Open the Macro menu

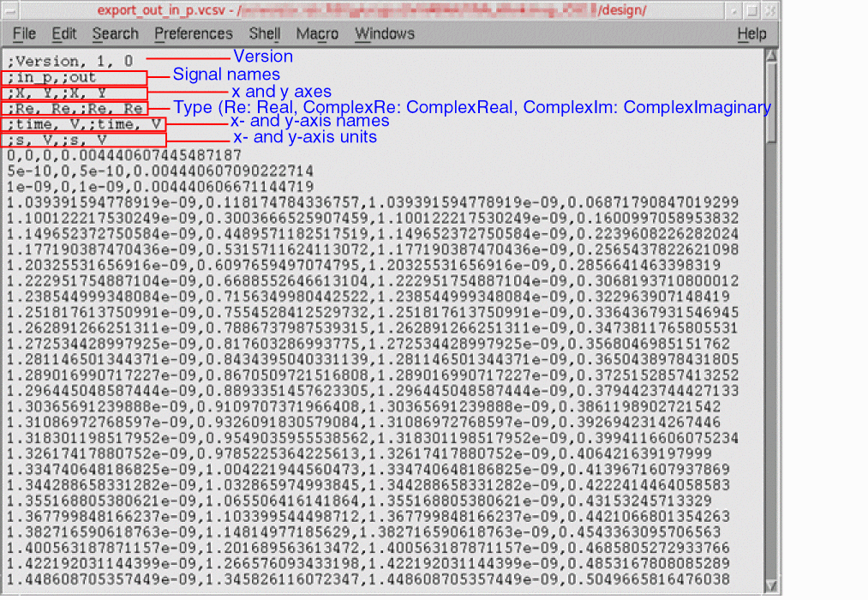[317, 34]
